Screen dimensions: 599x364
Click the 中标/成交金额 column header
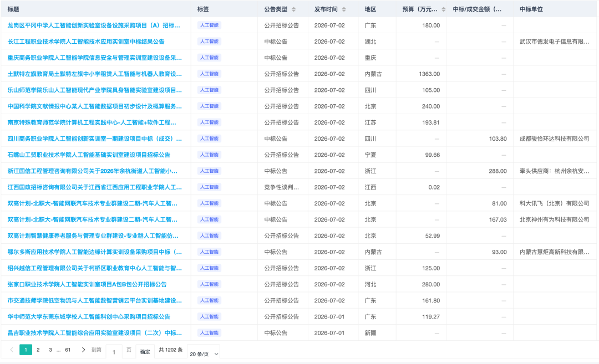pos(477,9)
